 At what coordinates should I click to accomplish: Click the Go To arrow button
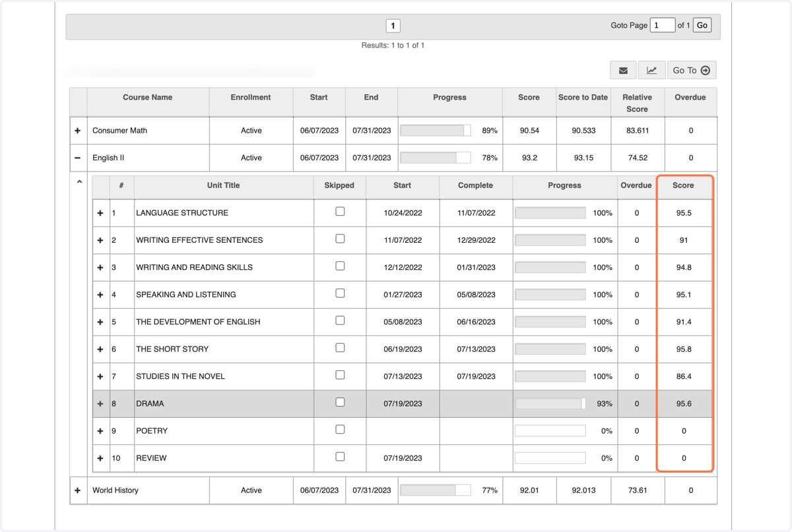pos(691,70)
